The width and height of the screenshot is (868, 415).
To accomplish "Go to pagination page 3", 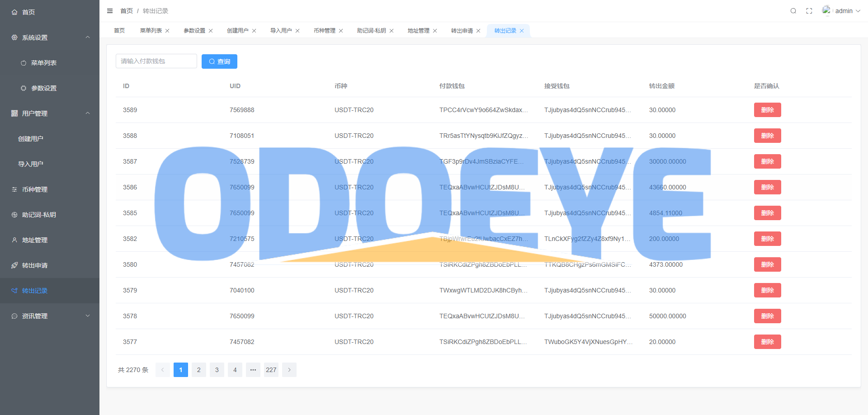I will 217,370.
